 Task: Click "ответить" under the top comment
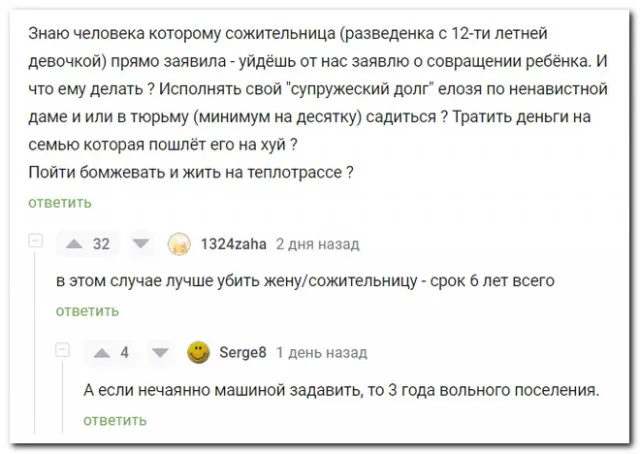pos(59,202)
